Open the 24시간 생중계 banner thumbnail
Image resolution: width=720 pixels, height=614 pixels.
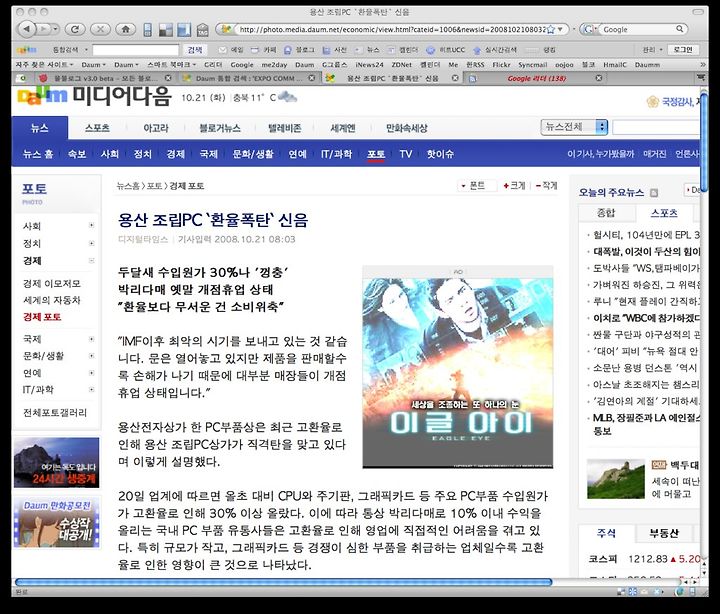pos(56,462)
